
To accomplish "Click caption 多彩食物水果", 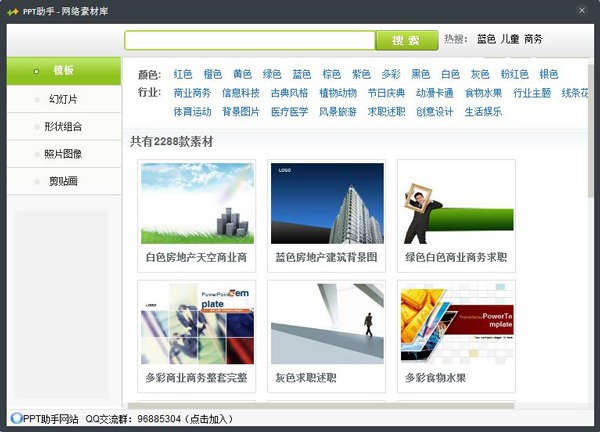I will pyautogui.click(x=436, y=378).
